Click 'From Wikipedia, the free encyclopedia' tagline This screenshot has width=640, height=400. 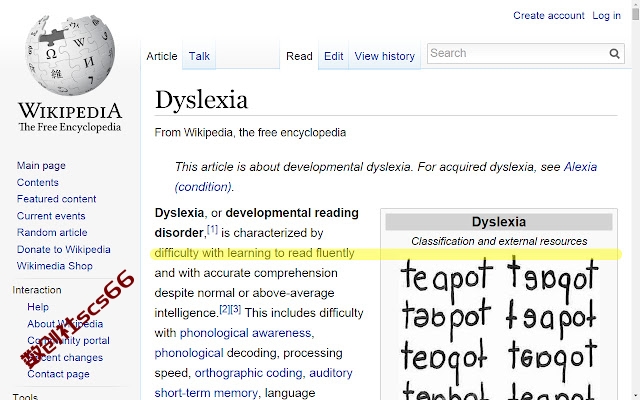click(250, 133)
